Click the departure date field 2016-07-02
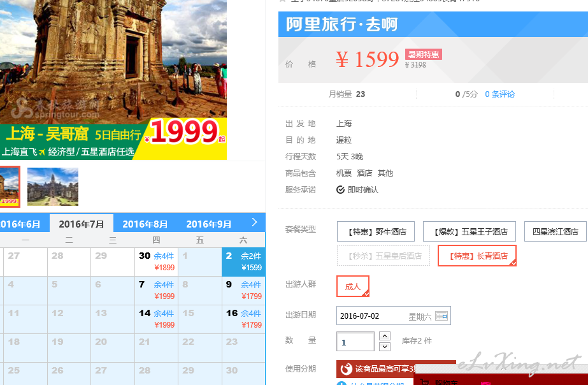 pyautogui.click(x=394, y=316)
